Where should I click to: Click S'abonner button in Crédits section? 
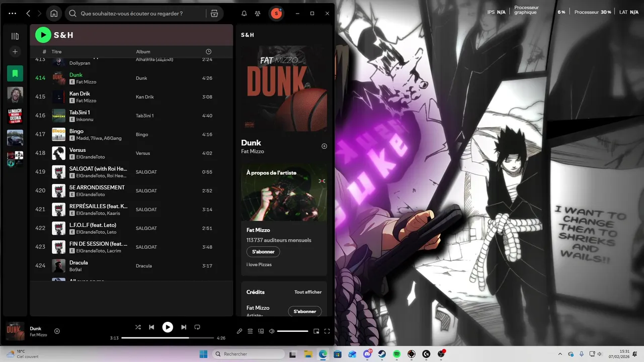pos(304,311)
